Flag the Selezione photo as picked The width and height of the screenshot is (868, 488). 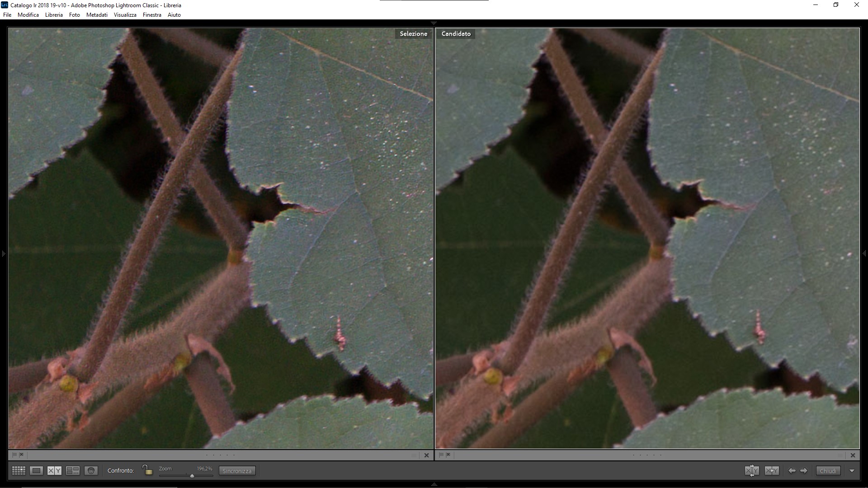click(14, 455)
